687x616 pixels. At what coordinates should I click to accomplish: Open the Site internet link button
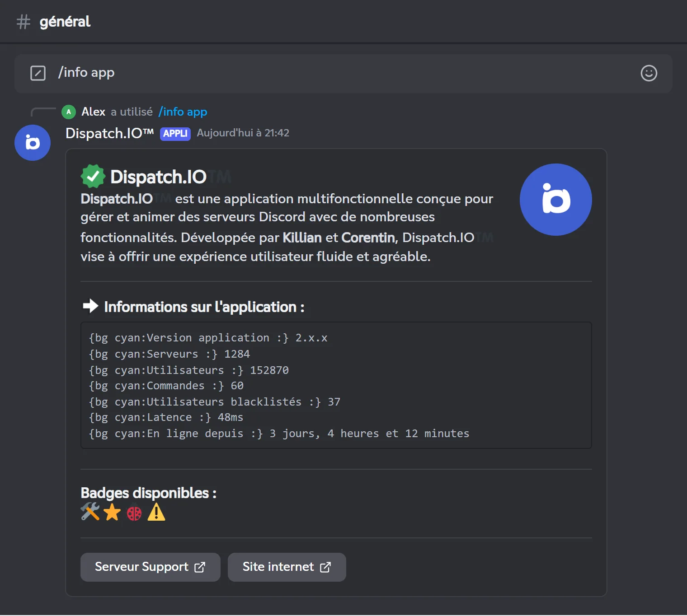click(287, 567)
